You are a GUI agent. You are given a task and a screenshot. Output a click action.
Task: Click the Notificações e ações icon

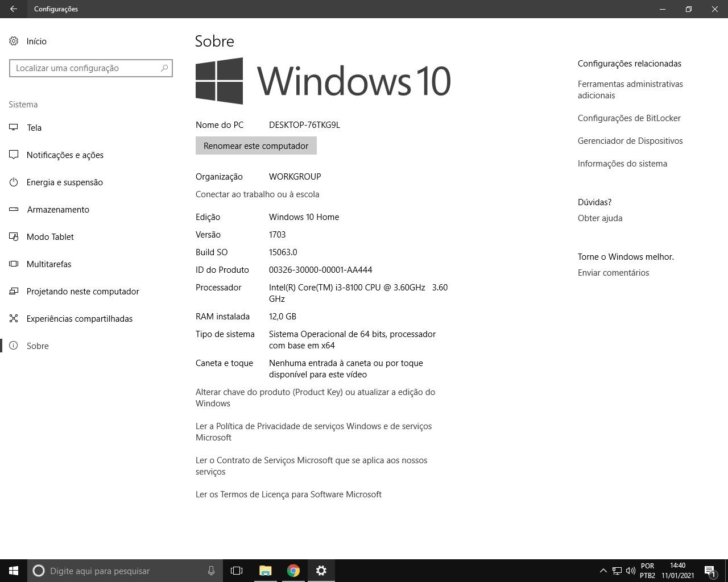click(14, 155)
